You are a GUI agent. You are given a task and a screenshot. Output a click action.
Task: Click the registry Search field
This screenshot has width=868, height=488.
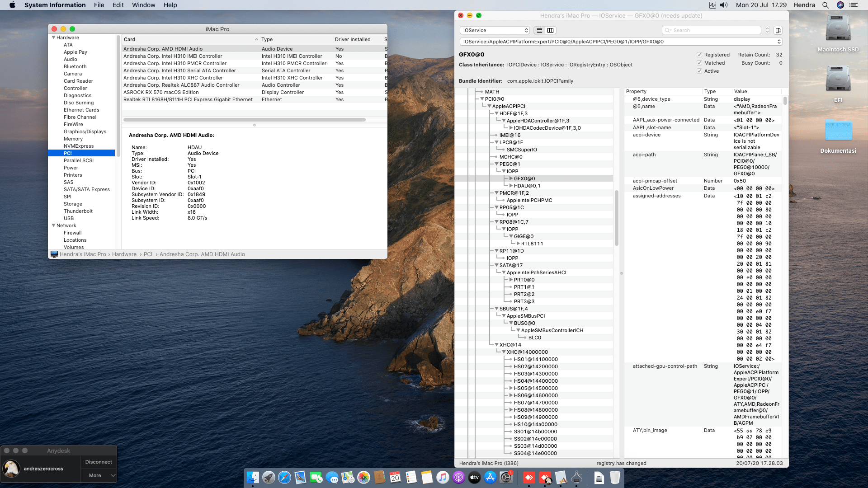714,30
